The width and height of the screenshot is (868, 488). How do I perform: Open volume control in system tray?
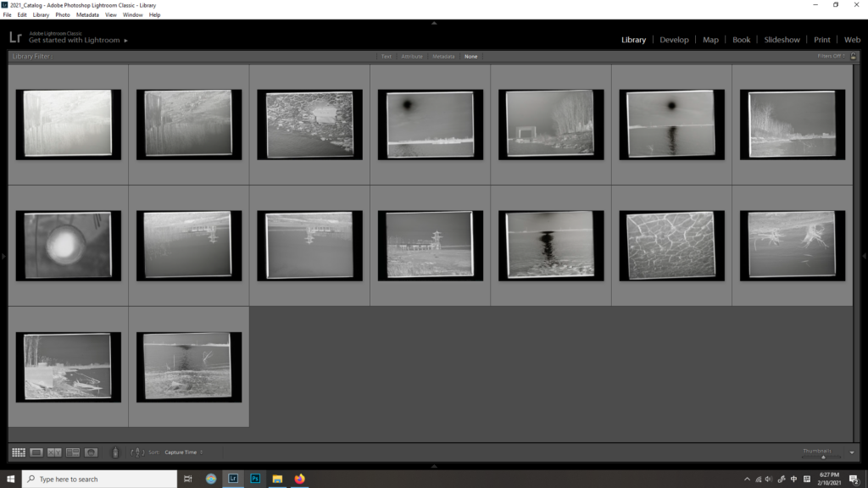coord(769,480)
